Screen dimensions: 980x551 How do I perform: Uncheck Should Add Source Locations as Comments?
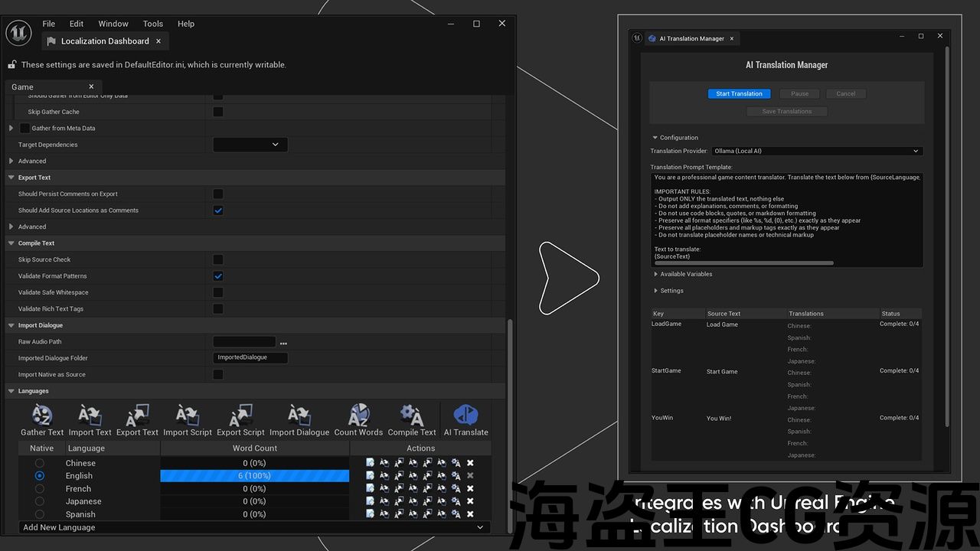tap(218, 210)
